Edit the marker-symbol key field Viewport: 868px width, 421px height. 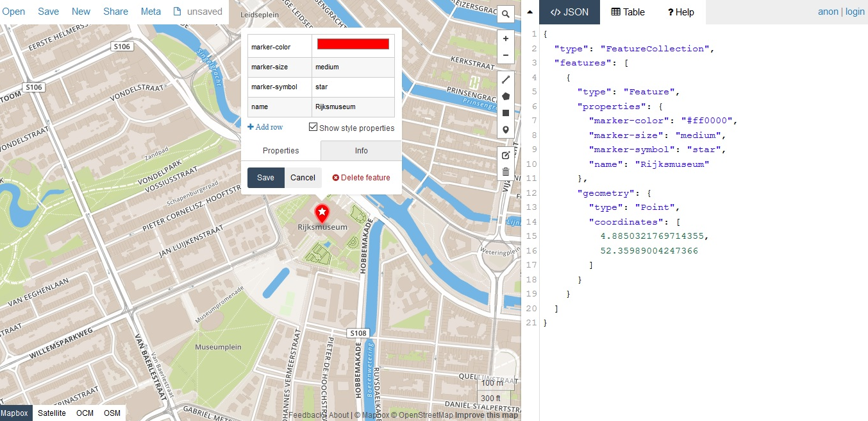(280, 87)
